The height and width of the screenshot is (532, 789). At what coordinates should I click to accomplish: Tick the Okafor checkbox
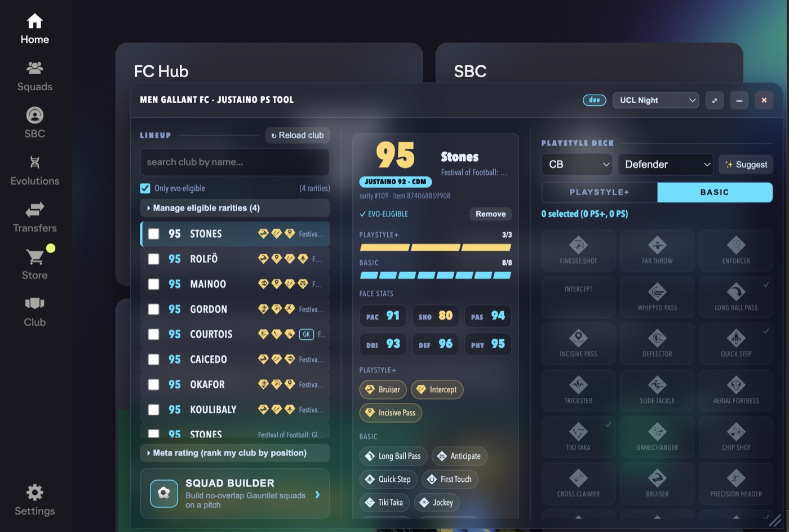coord(153,384)
